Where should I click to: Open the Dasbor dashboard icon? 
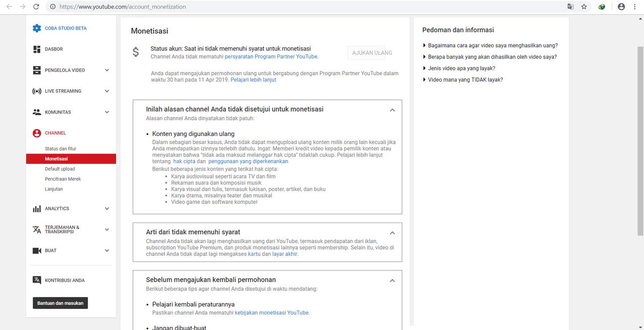point(36,49)
